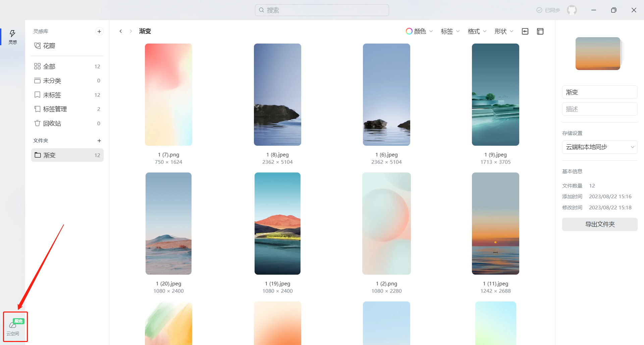Click the 添加时间 value 2023/08/22 15:16
The height and width of the screenshot is (345, 644).
click(610, 197)
